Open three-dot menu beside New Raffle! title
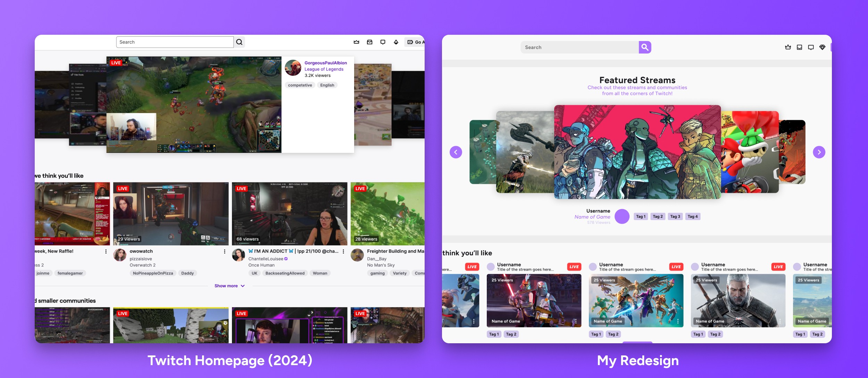Image resolution: width=868 pixels, height=378 pixels. coord(106,252)
